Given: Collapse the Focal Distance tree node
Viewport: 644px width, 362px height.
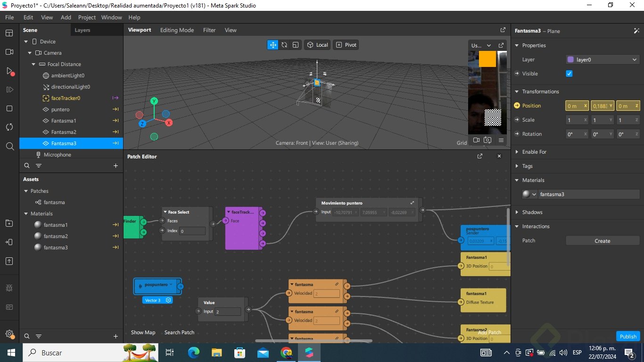Looking at the screenshot, I should click(x=33, y=64).
